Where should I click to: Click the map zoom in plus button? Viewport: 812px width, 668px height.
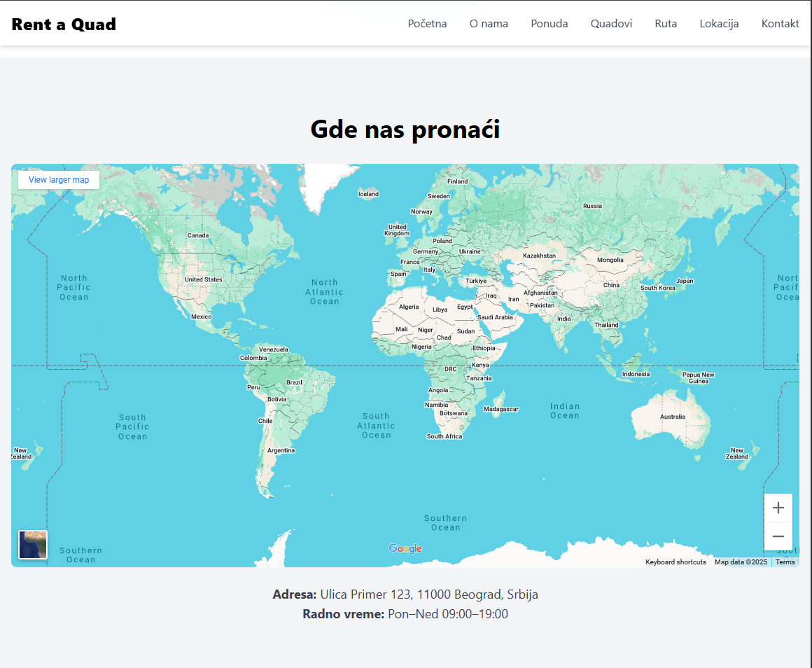coord(778,508)
